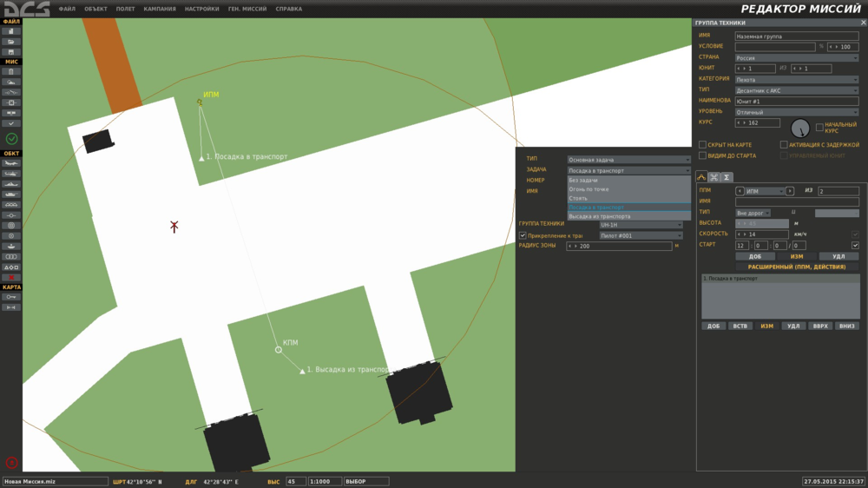Open the Вне дорог waypoint type dropdown
The height and width of the screenshot is (488, 868).
(x=753, y=213)
